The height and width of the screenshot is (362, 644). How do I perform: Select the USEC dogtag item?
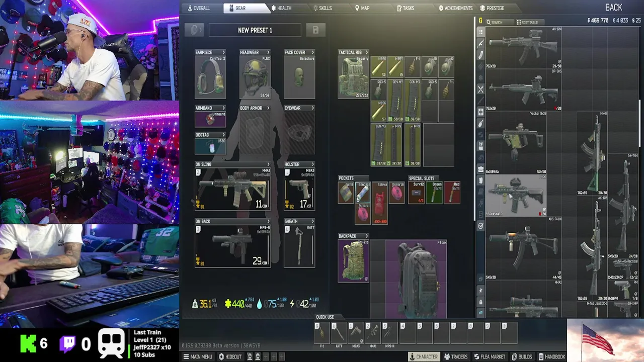coord(210,146)
